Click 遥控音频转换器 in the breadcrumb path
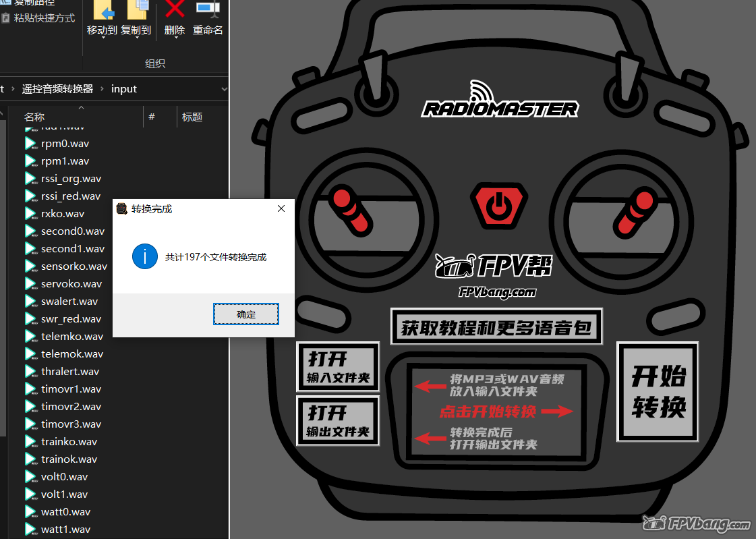756x539 pixels. coord(57,88)
